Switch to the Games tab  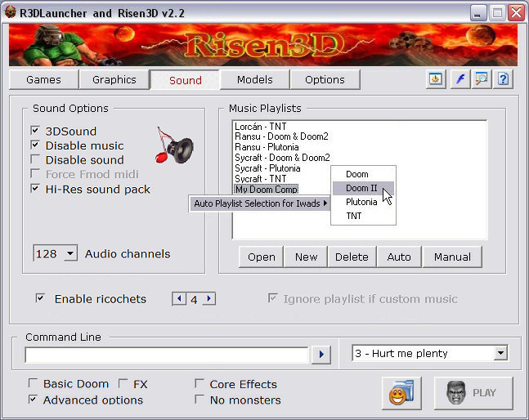pos(43,79)
